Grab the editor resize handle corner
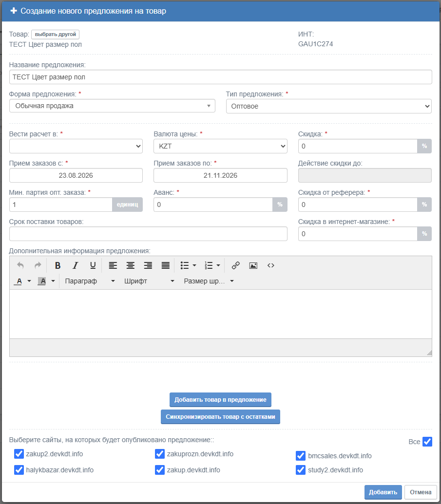Screen dimensions: 441x504 point(429,353)
